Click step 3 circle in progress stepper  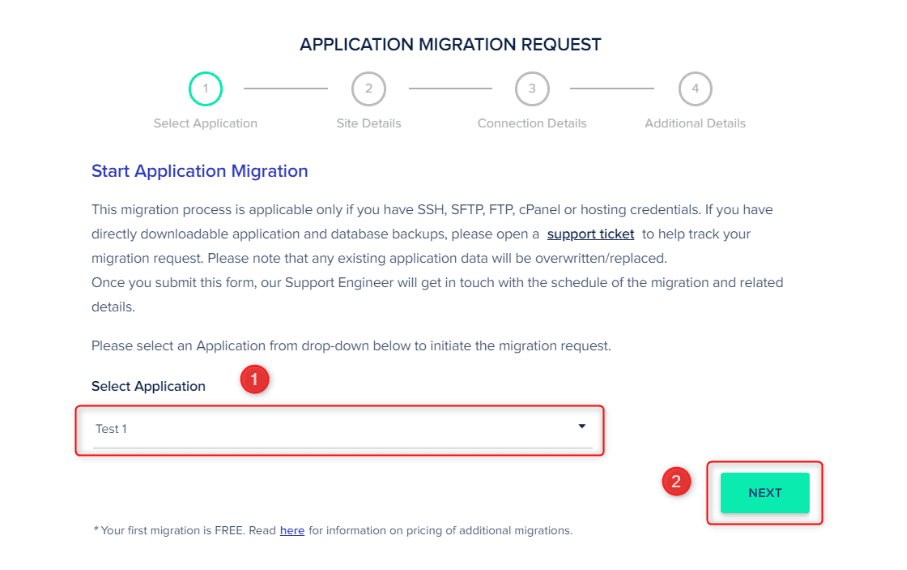click(x=532, y=88)
